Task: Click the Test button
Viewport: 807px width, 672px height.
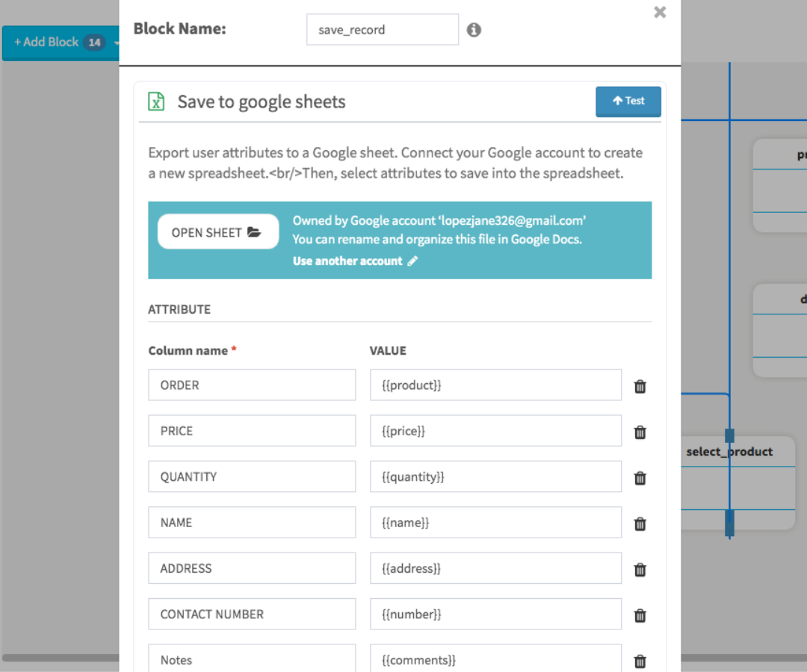Action: (628, 102)
